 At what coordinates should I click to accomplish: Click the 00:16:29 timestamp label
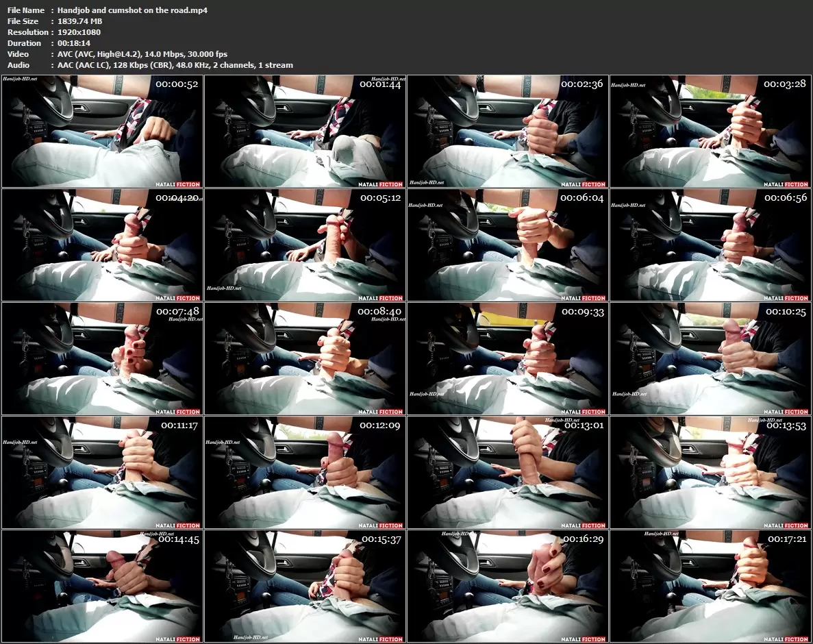click(582, 539)
